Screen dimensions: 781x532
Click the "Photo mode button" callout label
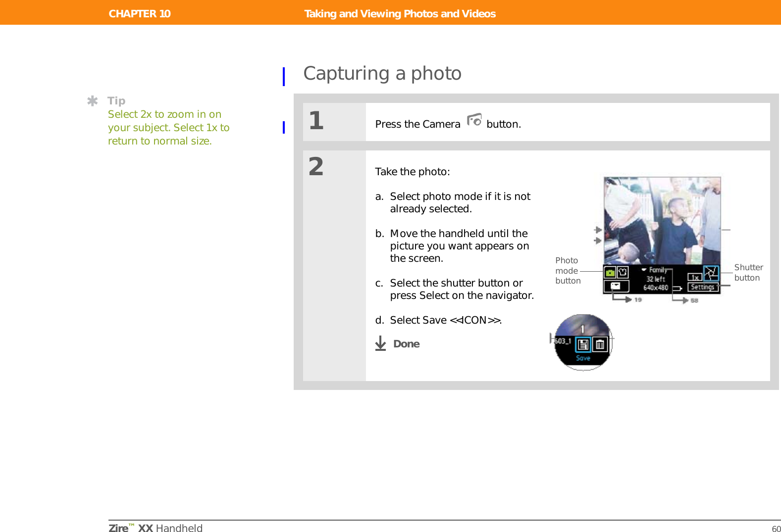click(568, 271)
